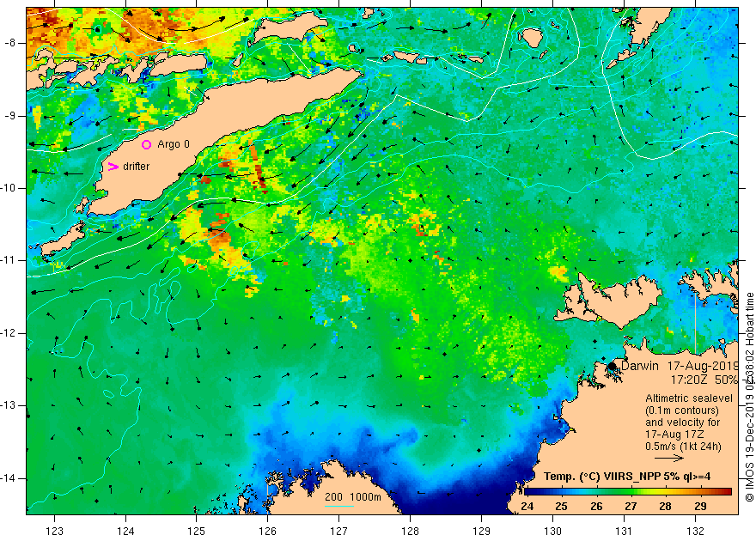Click the 'Temp. (°C) VIIRS_NPP 5% ql>=4' title

627,477
